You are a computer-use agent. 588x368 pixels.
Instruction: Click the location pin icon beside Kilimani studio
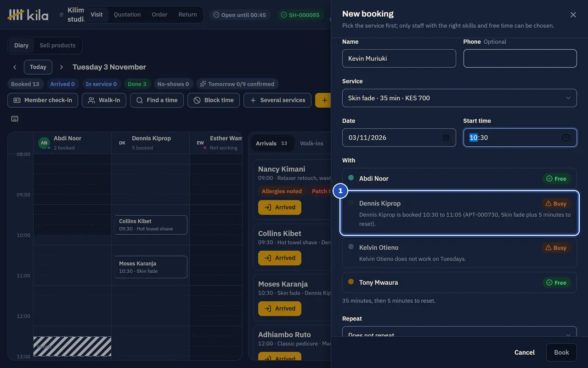tap(62, 15)
